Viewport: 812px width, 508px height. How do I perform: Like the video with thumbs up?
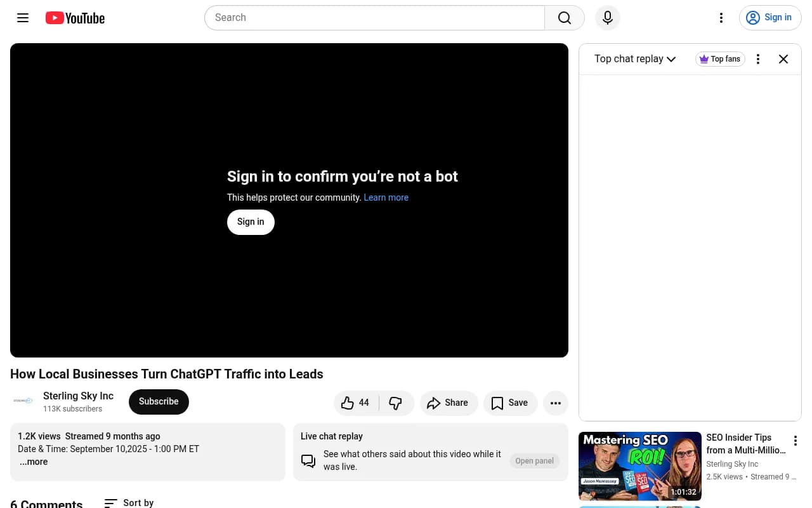(356, 403)
